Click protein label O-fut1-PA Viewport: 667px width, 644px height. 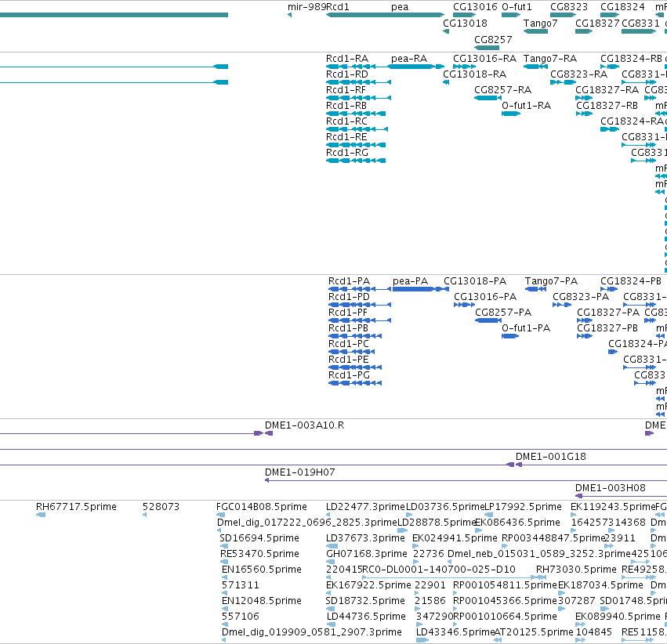click(526, 328)
